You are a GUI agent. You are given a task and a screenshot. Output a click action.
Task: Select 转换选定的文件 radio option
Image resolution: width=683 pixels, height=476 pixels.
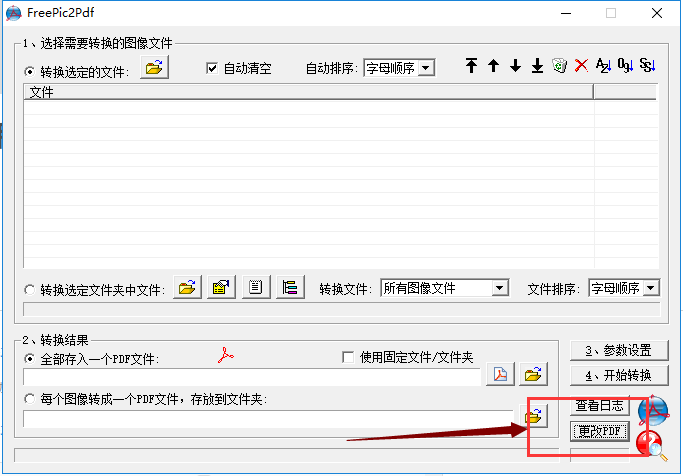pos(29,71)
